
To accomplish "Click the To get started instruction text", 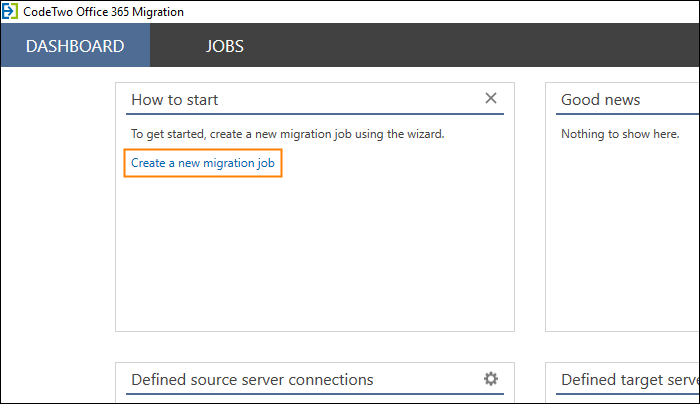I will click(288, 134).
